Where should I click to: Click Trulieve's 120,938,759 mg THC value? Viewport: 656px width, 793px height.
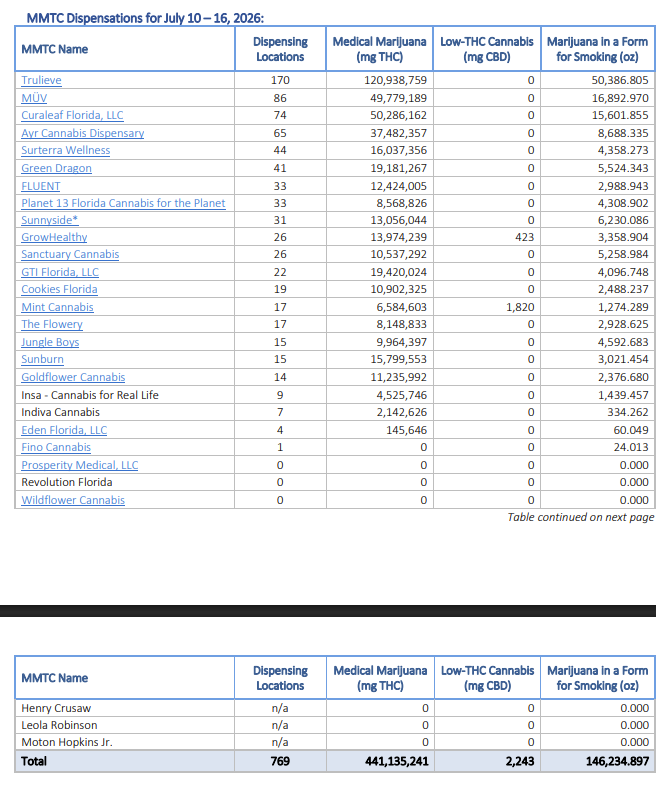(395, 80)
